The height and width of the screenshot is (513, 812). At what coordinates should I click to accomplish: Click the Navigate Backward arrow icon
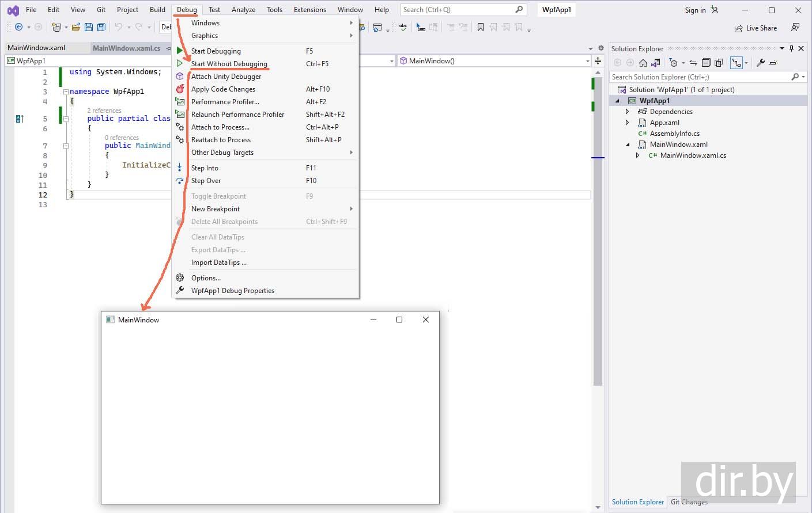[x=18, y=27]
